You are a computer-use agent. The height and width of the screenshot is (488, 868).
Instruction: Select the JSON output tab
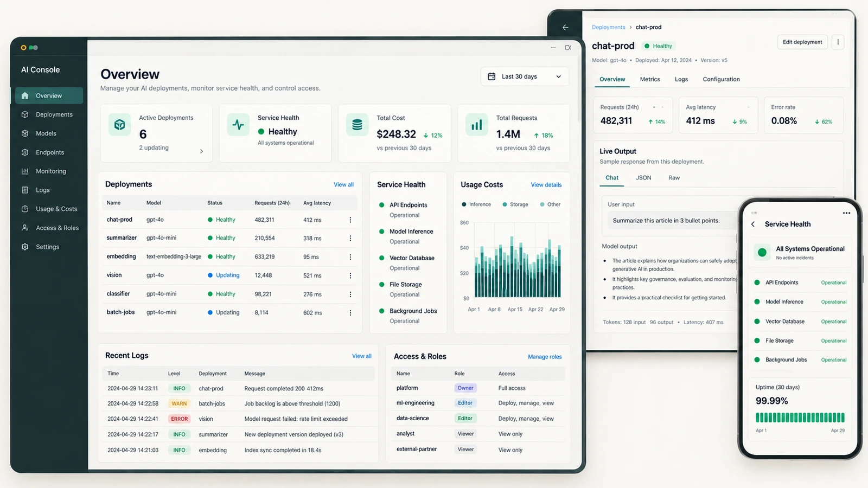coord(643,178)
